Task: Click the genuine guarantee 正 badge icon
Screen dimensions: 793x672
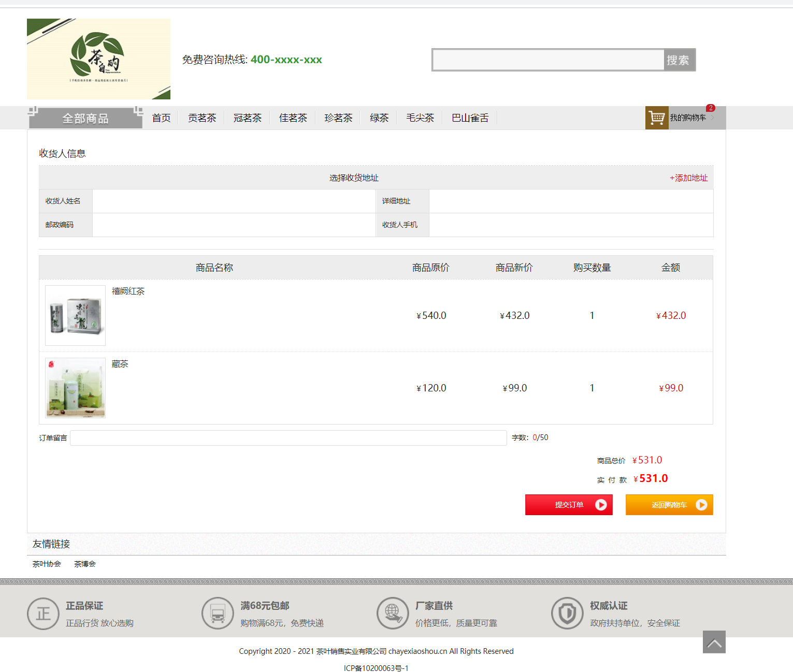Action: 43,613
